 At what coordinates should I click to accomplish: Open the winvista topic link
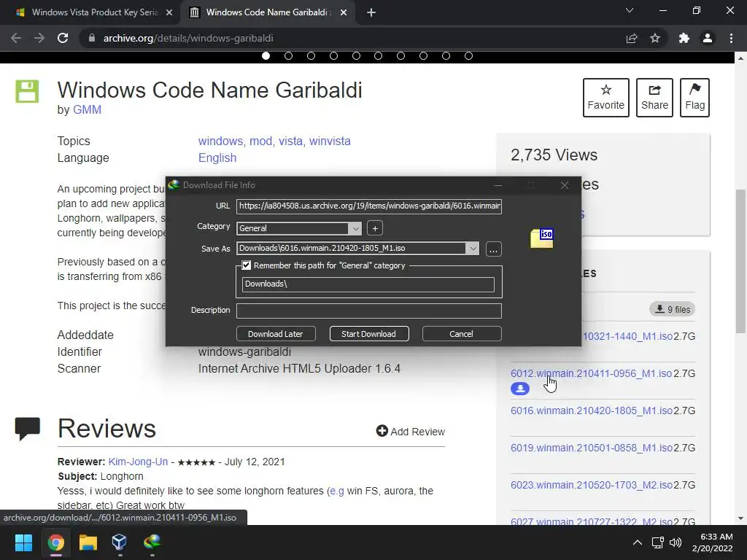[330, 141]
